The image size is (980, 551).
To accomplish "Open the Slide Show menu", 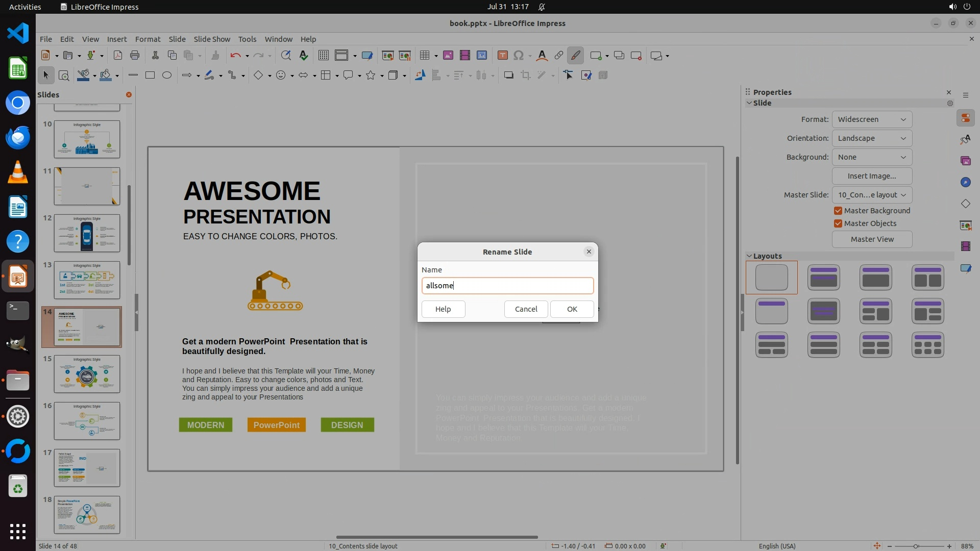I will point(212,39).
